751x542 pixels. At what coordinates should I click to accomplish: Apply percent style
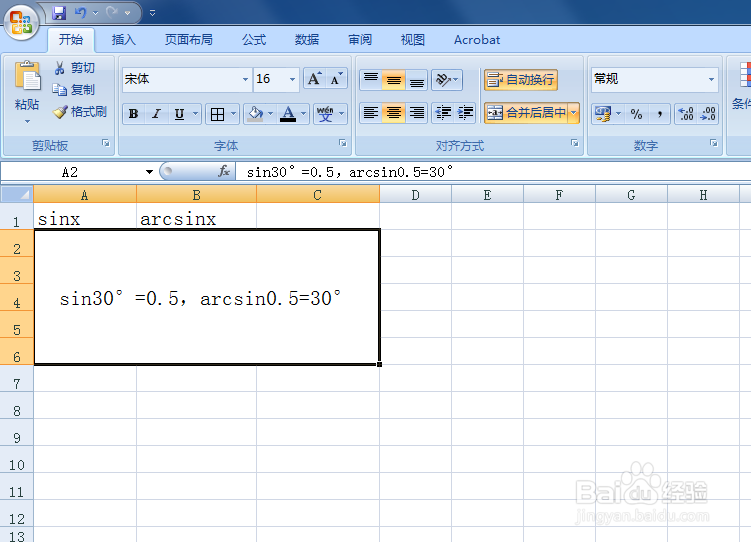pyautogui.click(x=636, y=114)
